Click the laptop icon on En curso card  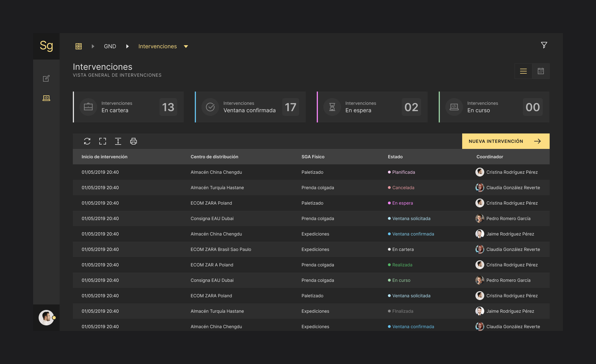(x=454, y=107)
